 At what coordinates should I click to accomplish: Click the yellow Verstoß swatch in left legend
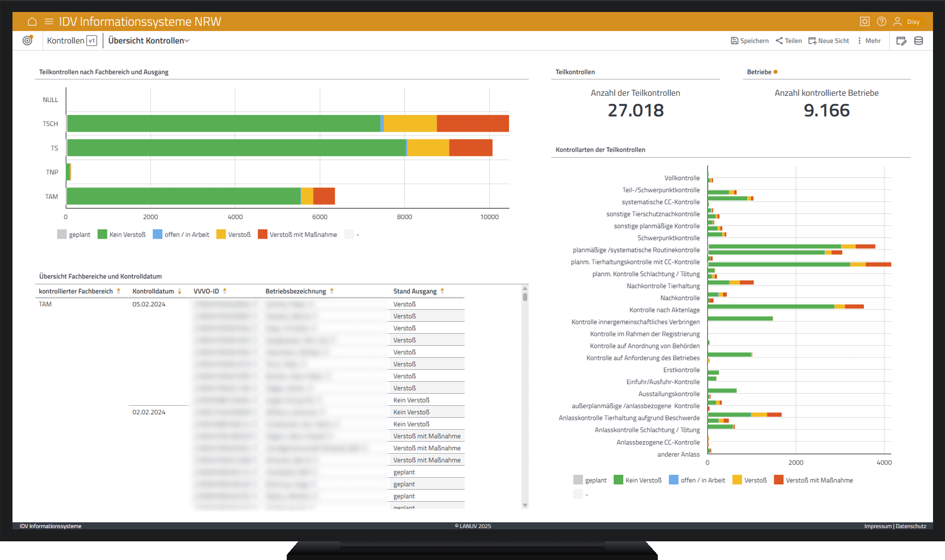(x=221, y=234)
